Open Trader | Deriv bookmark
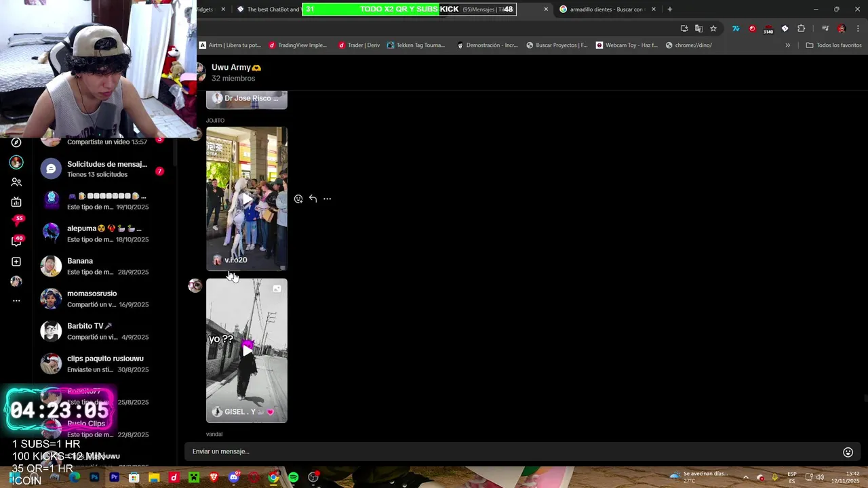 click(359, 45)
